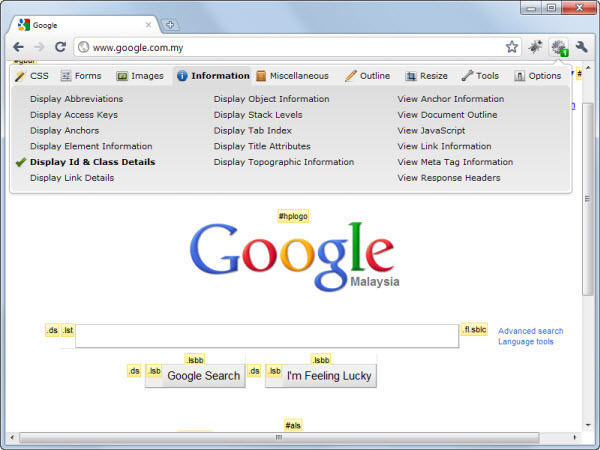This screenshot has width=600, height=450.
Task: Open the Outline tab
Action: [367, 76]
